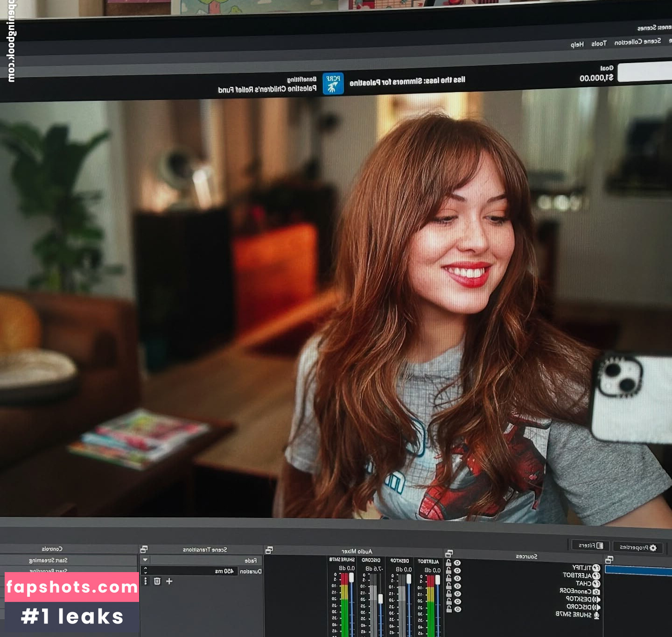Adjust the SHURE SM7B volume slider
The height and width of the screenshot is (637, 672).
(351, 577)
